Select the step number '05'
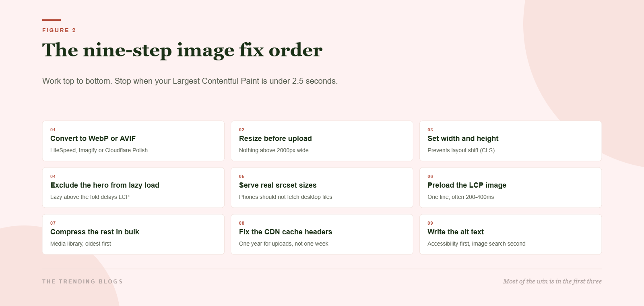 (x=242, y=176)
